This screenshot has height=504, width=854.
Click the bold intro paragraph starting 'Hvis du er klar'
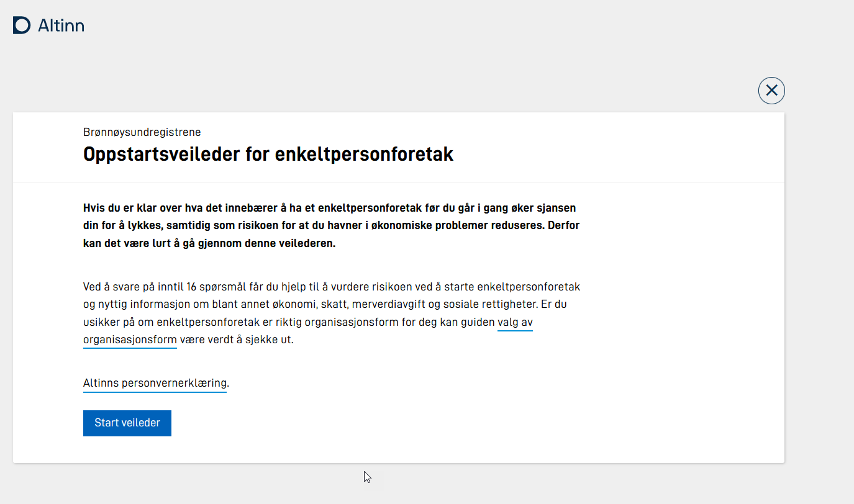pos(332,225)
